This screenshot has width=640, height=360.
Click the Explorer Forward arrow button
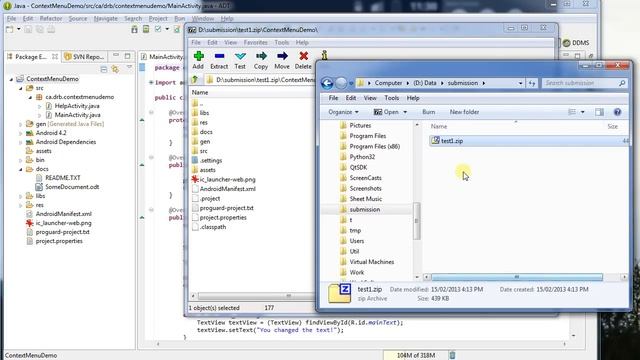point(341,83)
